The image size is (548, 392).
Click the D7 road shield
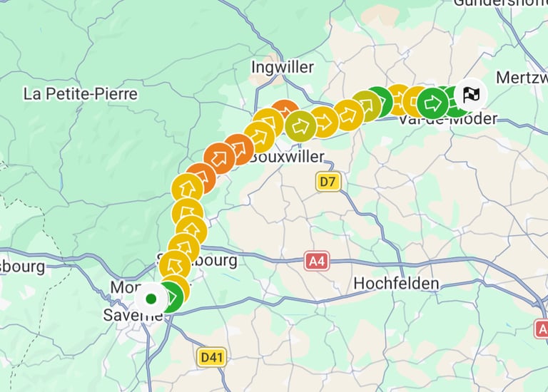pyautogui.click(x=328, y=182)
